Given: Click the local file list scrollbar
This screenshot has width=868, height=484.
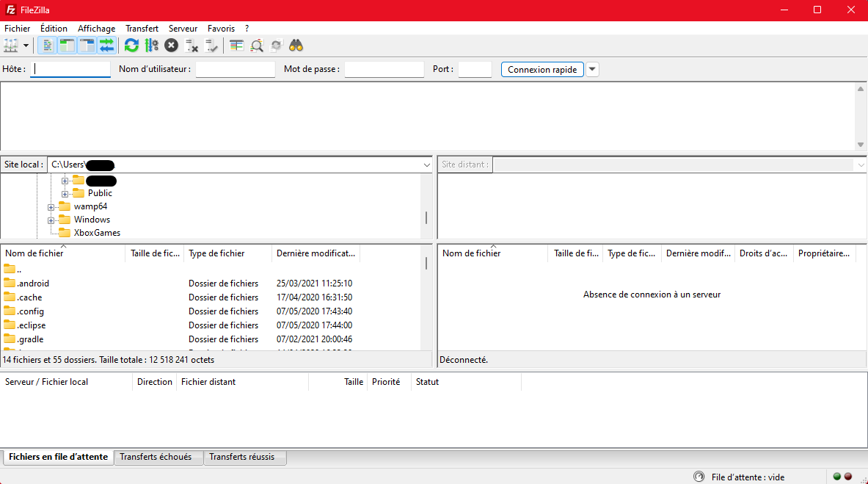Looking at the screenshot, I should pos(426,264).
